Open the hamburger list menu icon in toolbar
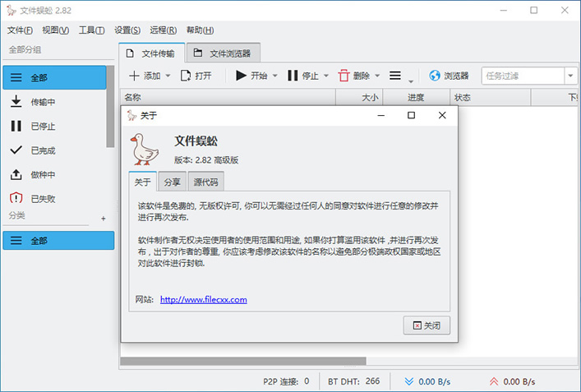 point(395,76)
